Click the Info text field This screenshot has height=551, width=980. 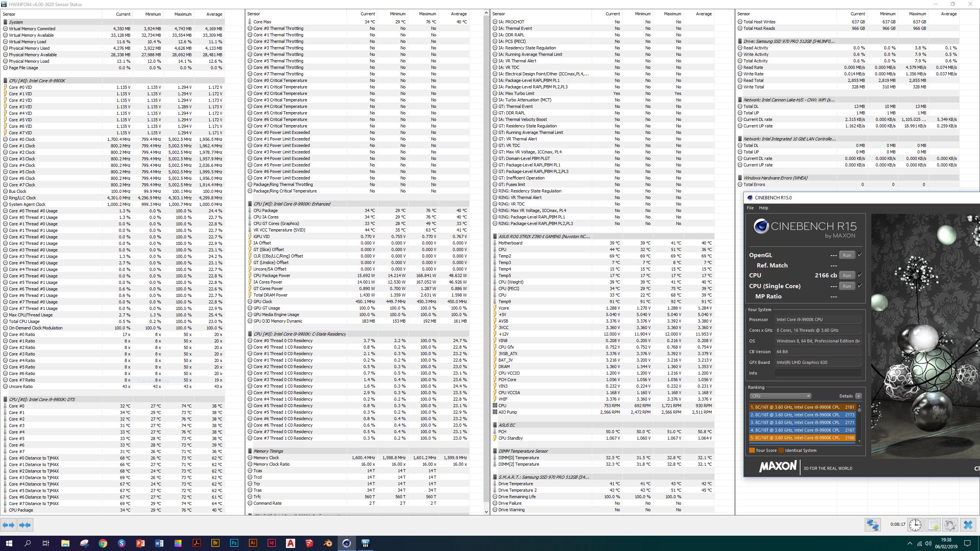pyautogui.click(x=818, y=373)
